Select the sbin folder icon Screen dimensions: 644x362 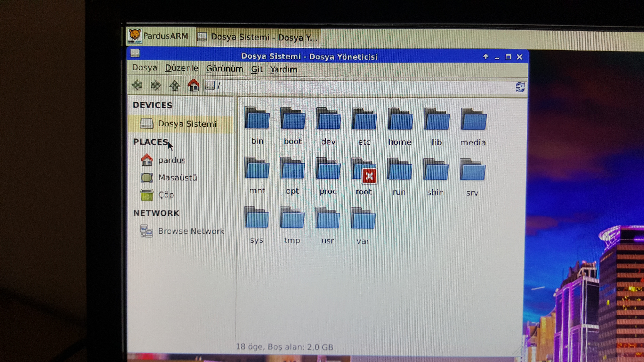point(436,169)
